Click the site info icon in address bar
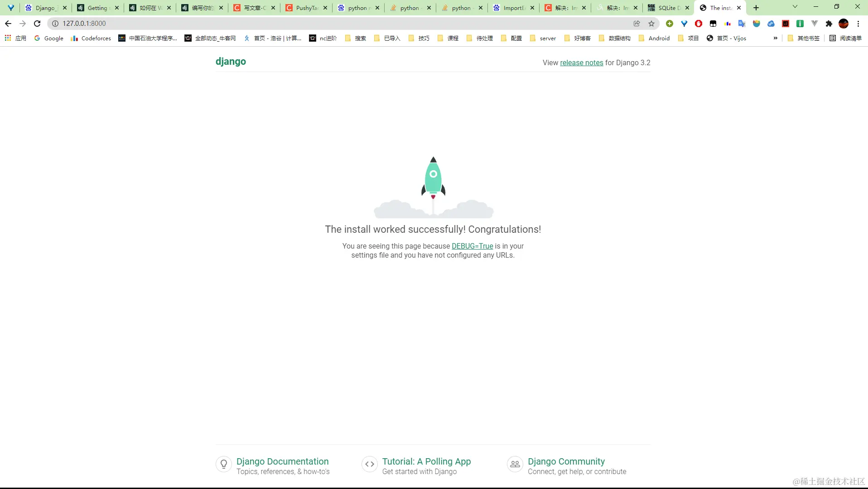The width and height of the screenshot is (868, 489). click(x=55, y=24)
